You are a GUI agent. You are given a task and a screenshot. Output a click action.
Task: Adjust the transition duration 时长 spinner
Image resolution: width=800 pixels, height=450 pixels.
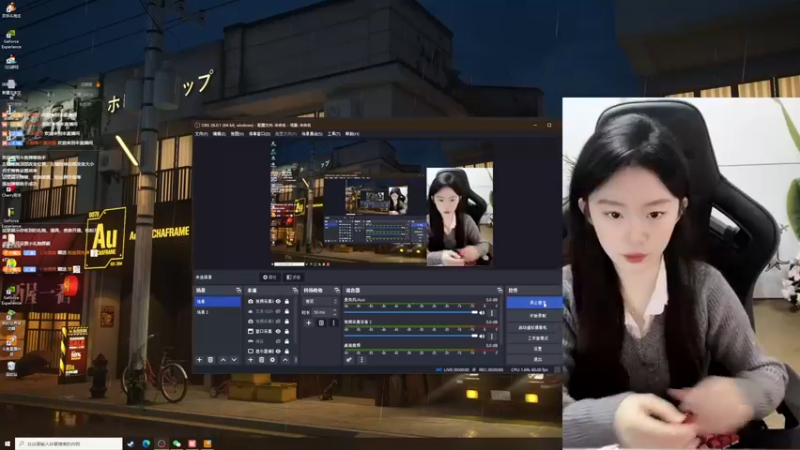pos(326,312)
